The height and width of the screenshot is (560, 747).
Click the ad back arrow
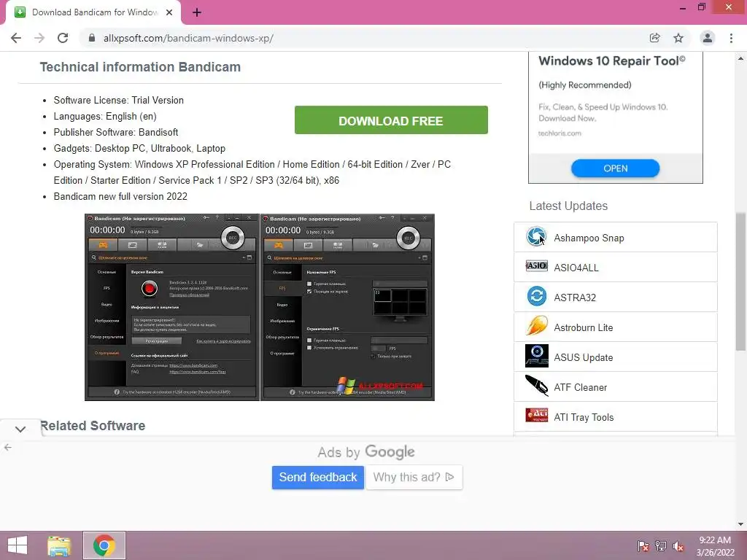(7, 447)
